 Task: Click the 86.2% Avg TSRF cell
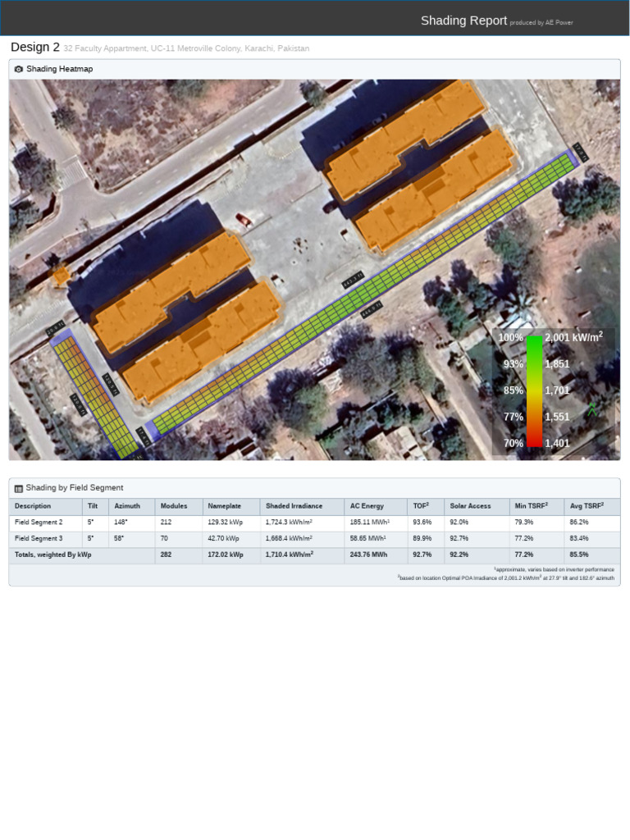(579, 523)
